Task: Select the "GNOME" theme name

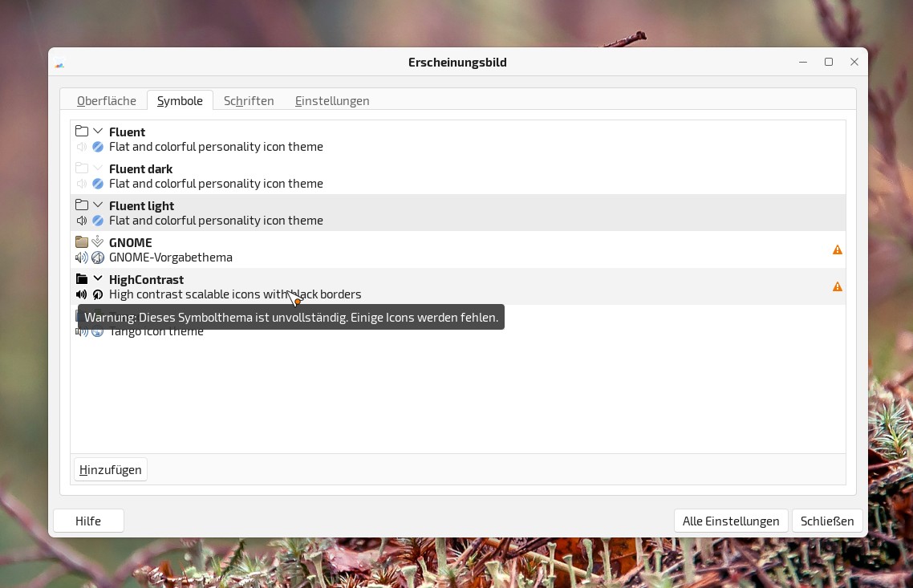Action: click(x=131, y=243)
